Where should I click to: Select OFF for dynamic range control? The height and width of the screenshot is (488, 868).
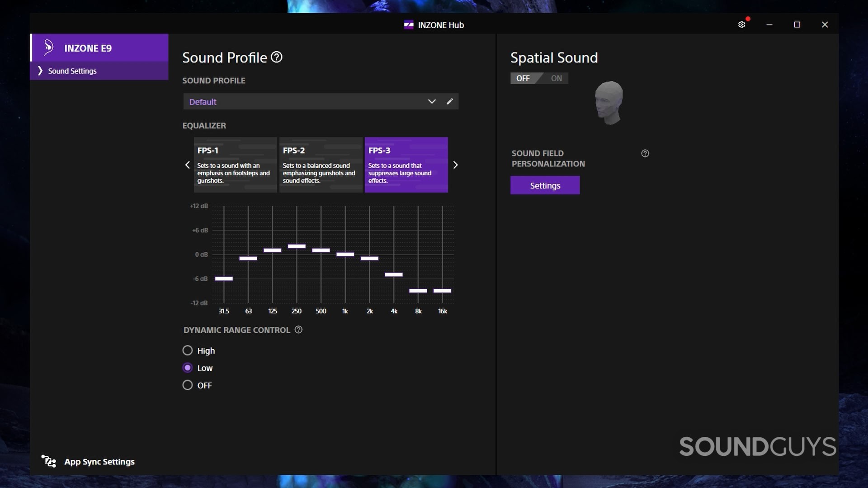188,385
